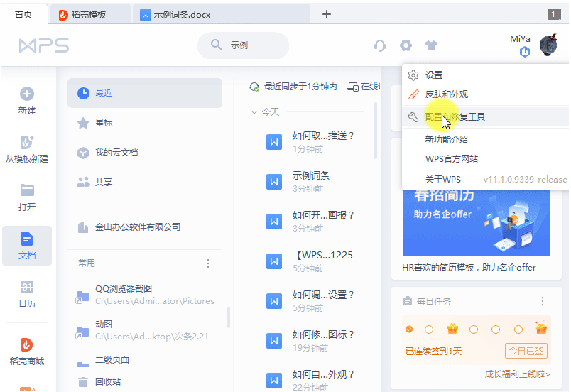Select 配置和修复工具 menu entry
This screenshot has width=571, height=392.
click(x=485, y=117)
